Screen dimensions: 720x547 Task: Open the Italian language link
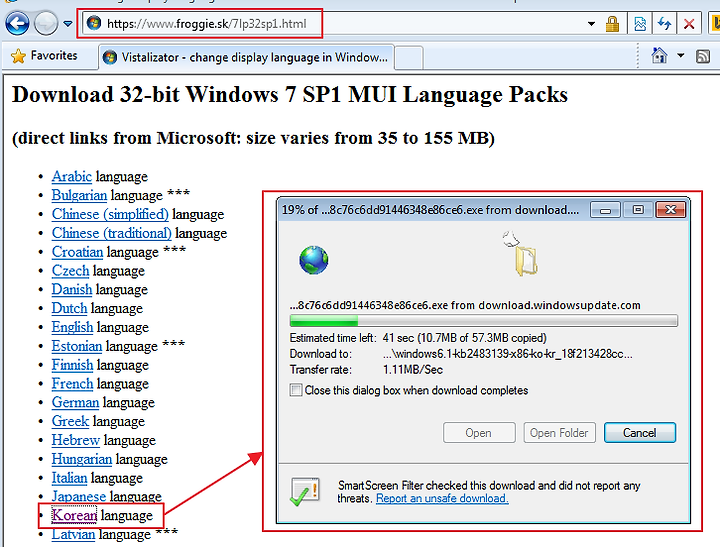click(x=69, y=478)
